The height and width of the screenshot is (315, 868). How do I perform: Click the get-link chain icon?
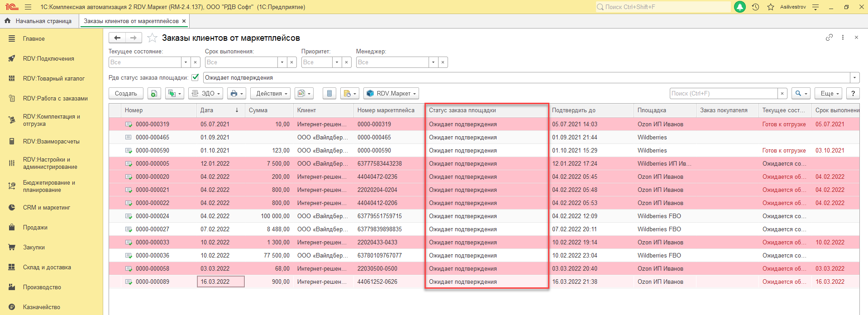[x=829, y=38]
